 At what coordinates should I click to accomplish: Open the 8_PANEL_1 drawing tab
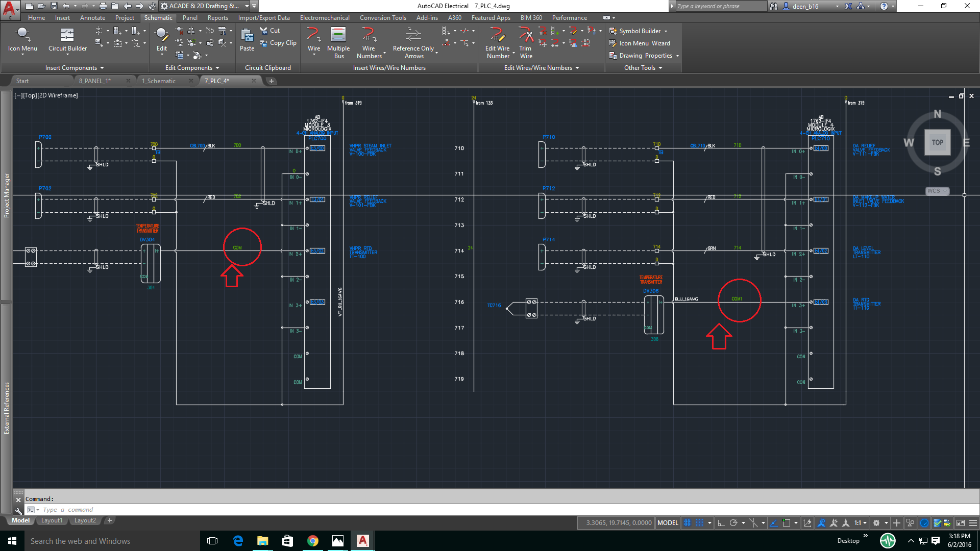(95, 80)
